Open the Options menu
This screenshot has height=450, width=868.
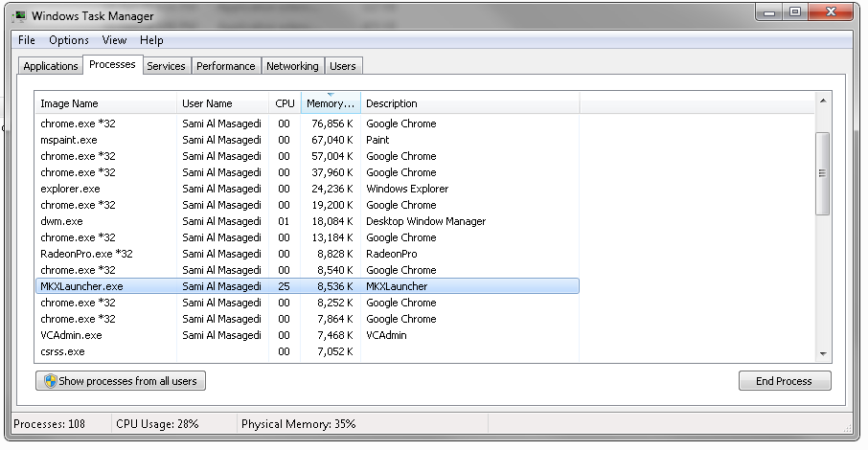click(x=69, y=40)
